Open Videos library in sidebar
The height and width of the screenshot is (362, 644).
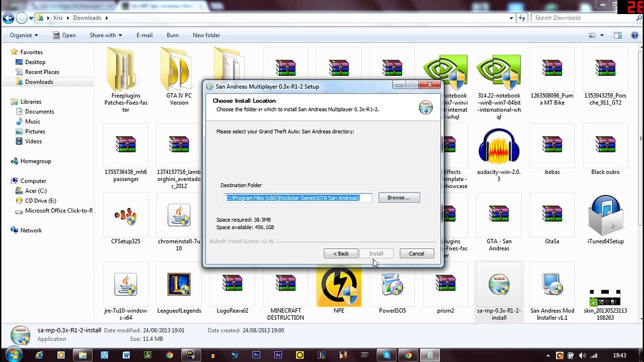33,141
